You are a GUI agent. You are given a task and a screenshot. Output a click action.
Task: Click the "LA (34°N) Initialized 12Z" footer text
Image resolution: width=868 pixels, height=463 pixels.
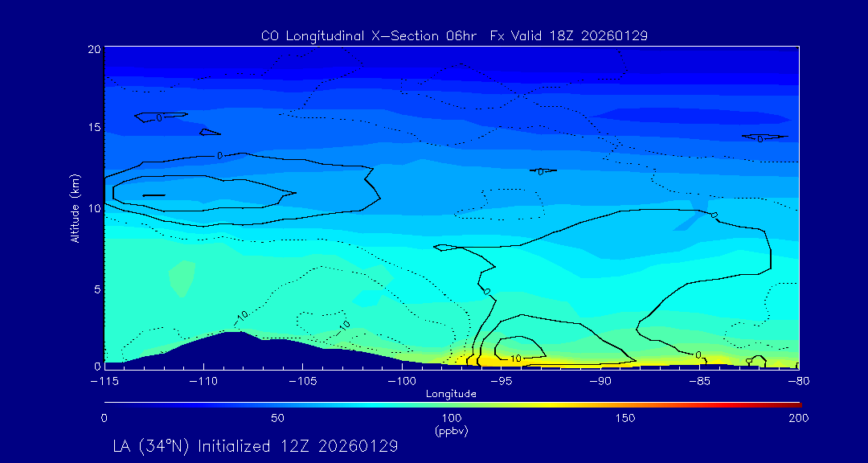[256, 445]
